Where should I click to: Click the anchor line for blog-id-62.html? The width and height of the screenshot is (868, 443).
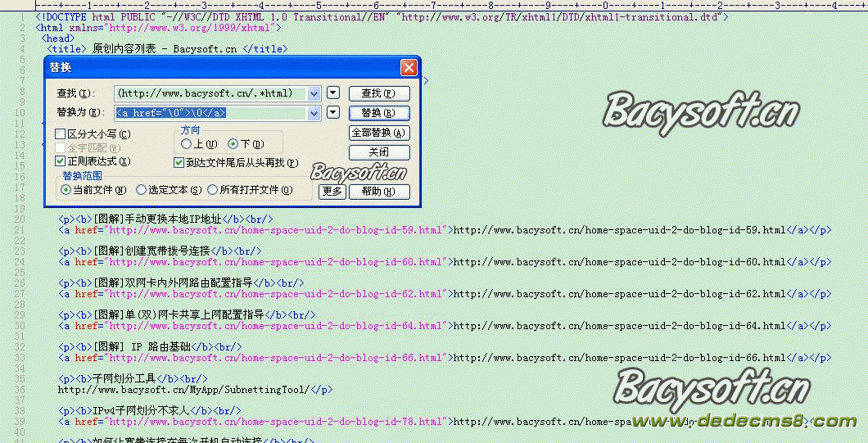tap(445, 293)
